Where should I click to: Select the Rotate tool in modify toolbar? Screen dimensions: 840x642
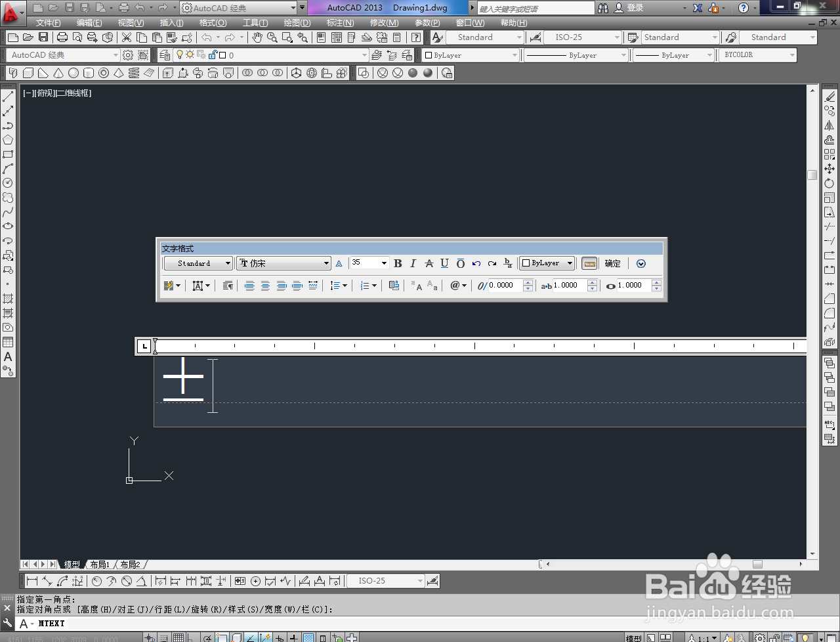(x=829, y=183)
